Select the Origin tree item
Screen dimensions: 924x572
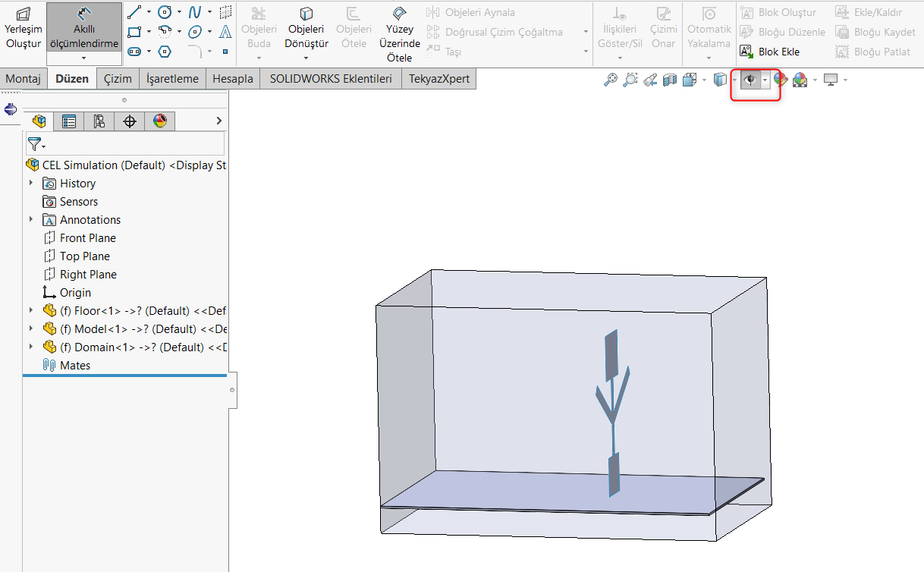coord(67,292)
